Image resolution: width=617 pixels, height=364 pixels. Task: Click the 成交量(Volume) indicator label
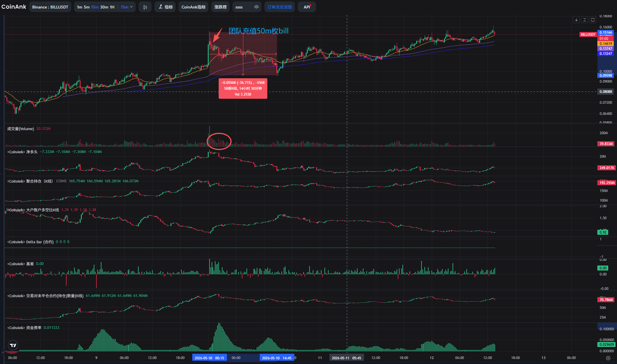click(x=21, y=129)
